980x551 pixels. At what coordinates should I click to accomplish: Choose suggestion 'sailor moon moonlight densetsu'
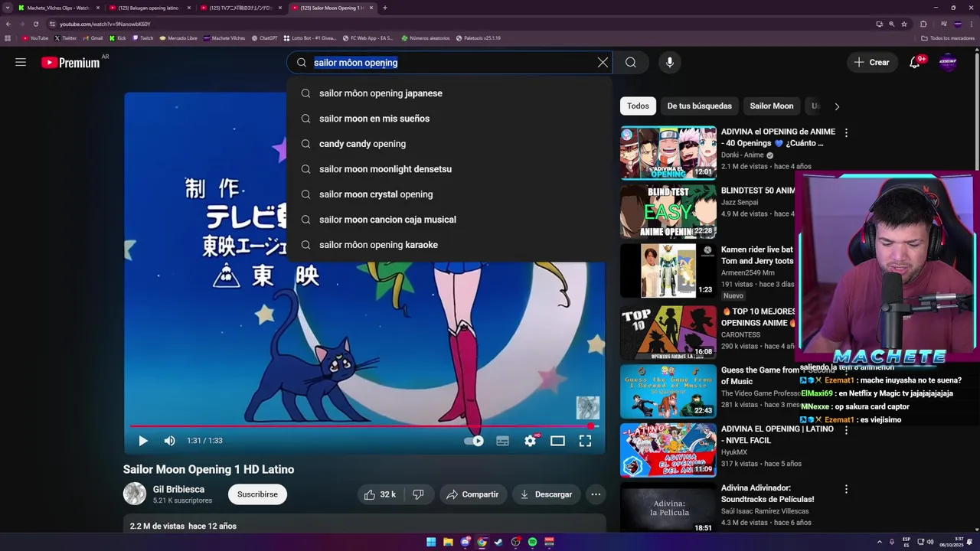(x=449, y=169)
